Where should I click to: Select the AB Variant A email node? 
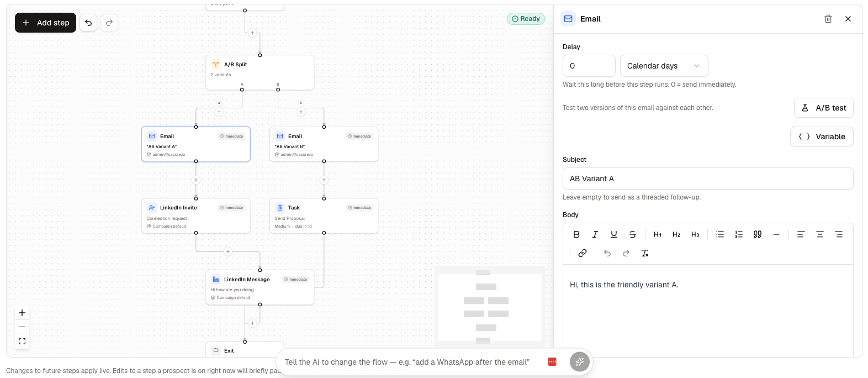coord(196,144)
